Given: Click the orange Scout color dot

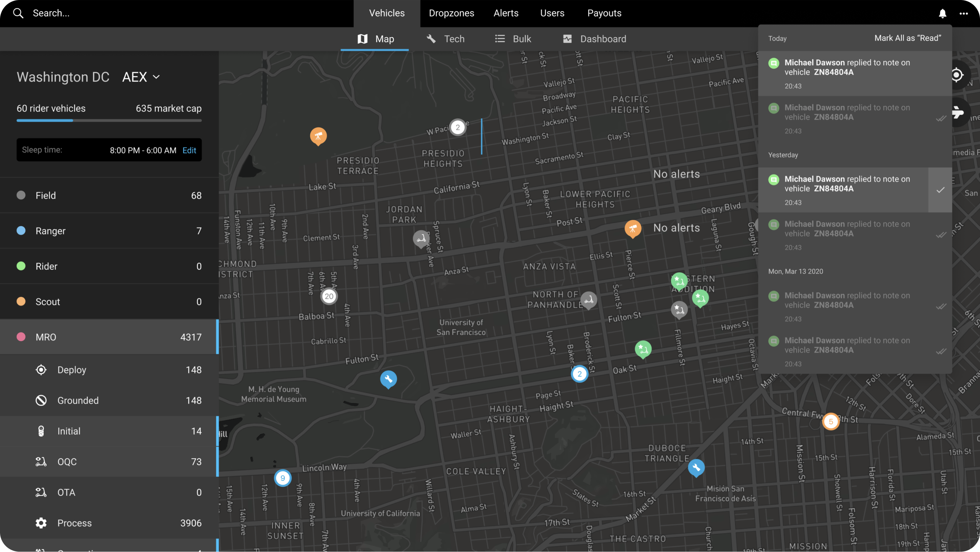Looking at the screenshot, I should point(21,301).
